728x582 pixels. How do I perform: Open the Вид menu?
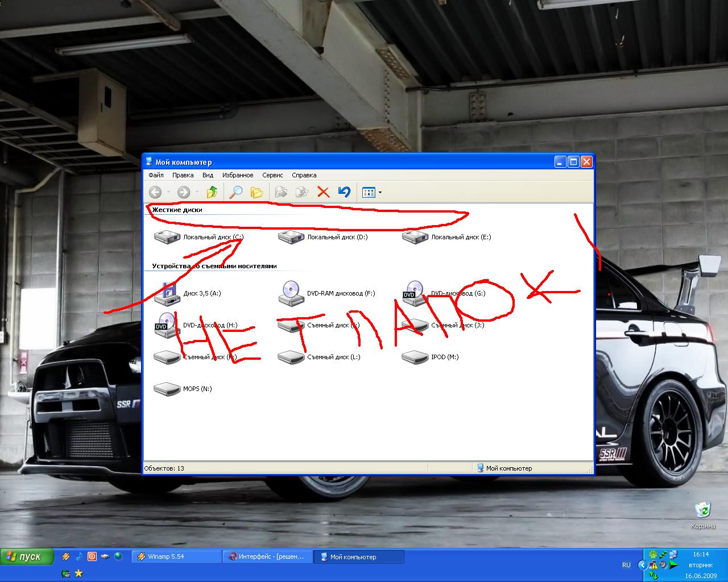coord(208,175)
